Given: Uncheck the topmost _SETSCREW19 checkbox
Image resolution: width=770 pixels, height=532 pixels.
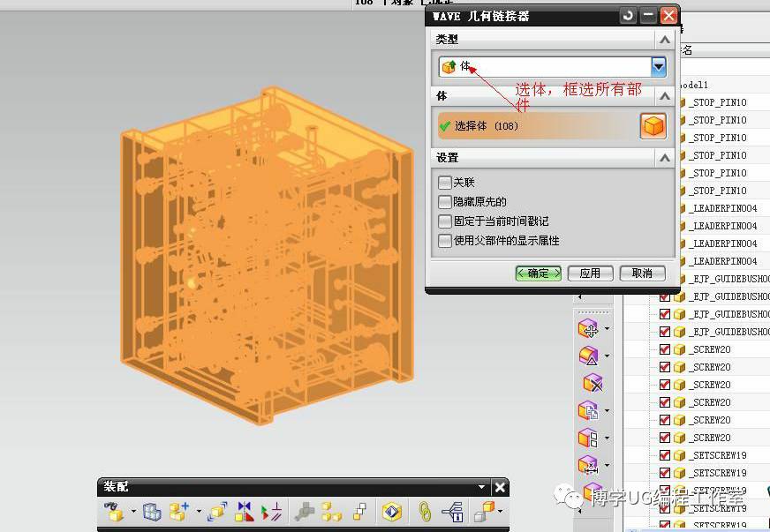Looking at the screenshot, I should (x=664, y=455).
